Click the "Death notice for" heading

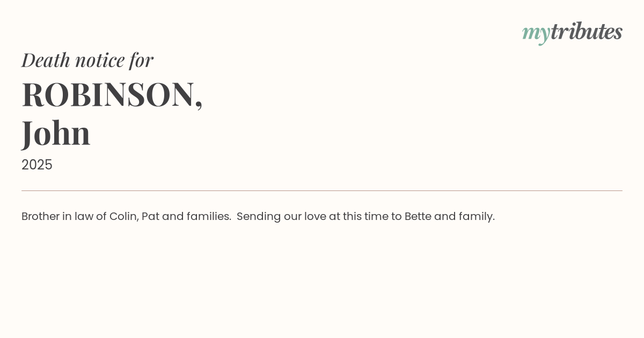coord(87,60)
